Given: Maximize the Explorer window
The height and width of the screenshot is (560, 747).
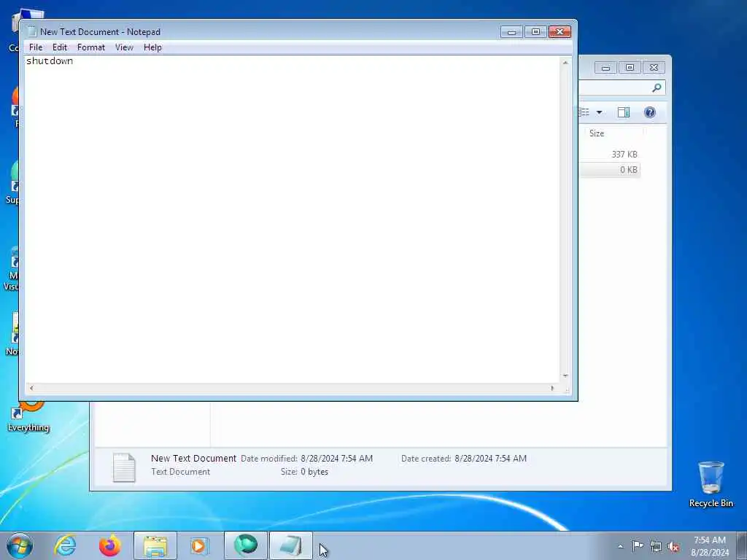Looking at the screenshot, I should [x=630, y=68].
